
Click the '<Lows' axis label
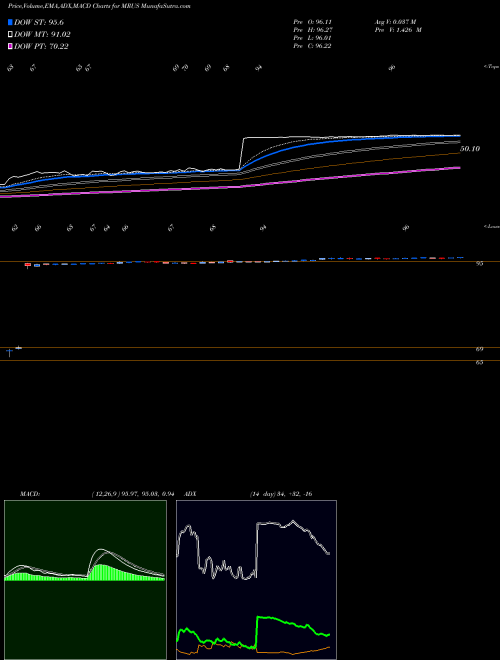[492, 226]
